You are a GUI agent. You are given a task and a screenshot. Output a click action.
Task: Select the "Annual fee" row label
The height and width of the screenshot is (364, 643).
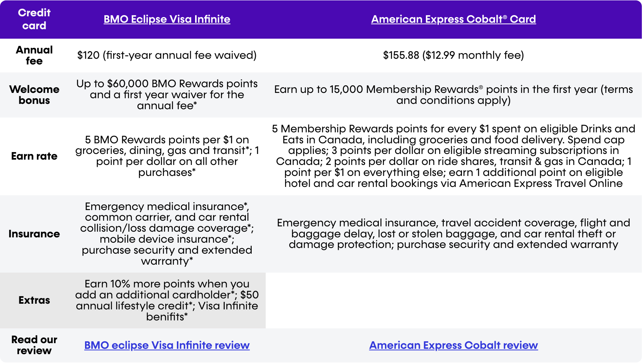[x=34, y=55]
